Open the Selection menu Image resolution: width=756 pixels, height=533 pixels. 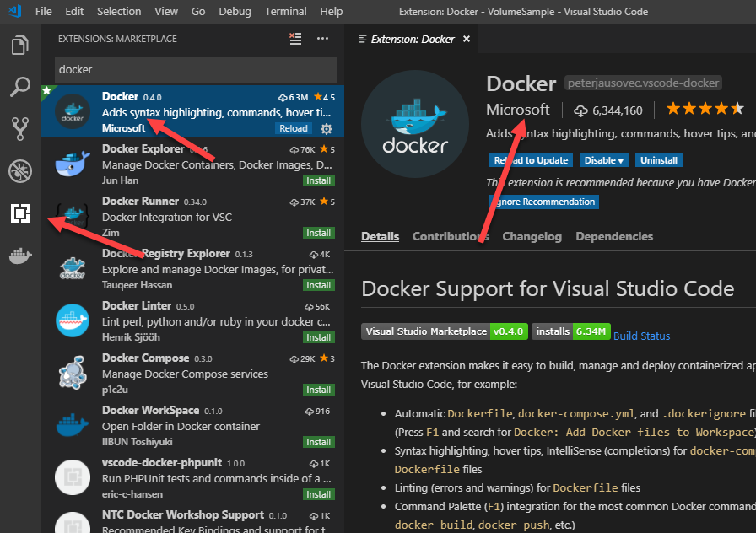click(x=119, y=12)
